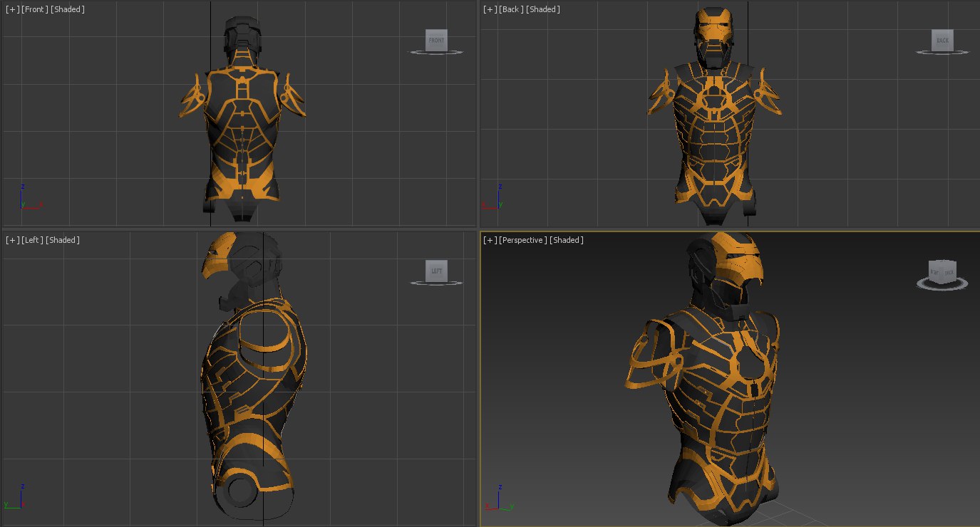The image size is (980, 527).
Task: Click the ViewCube in the Perspective viewport
Action: [x=942, y=271]
